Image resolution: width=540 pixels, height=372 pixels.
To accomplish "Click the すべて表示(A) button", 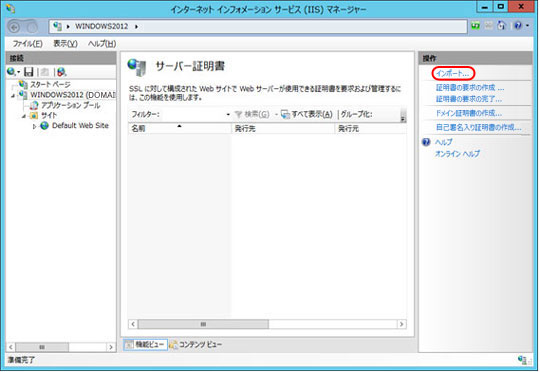I will click(x=307, y=114).
